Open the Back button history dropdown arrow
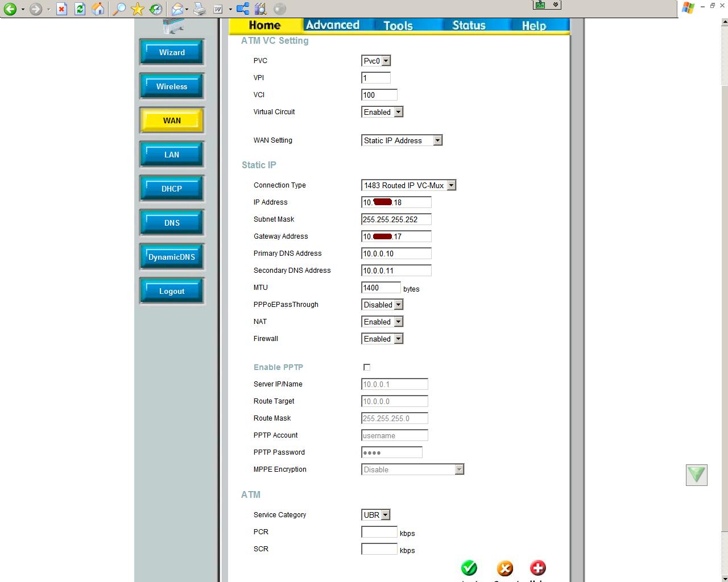 click(23, 9)
